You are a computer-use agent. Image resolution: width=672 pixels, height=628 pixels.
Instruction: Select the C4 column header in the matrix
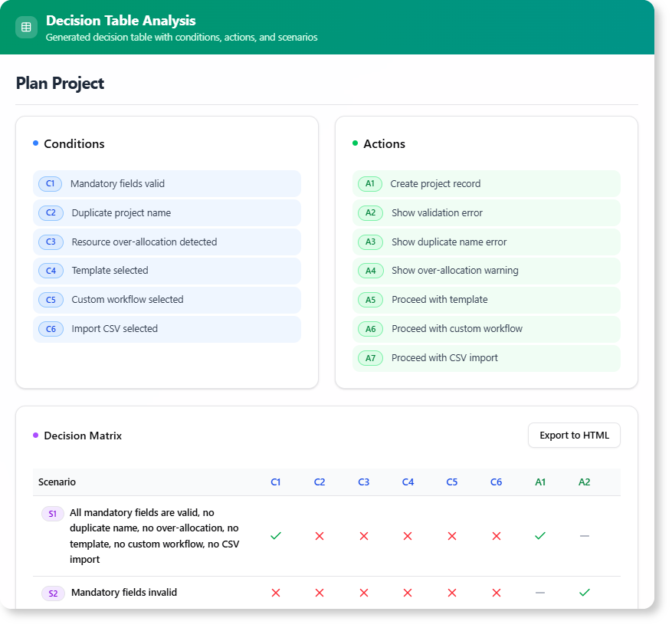(x=408, y=482)
